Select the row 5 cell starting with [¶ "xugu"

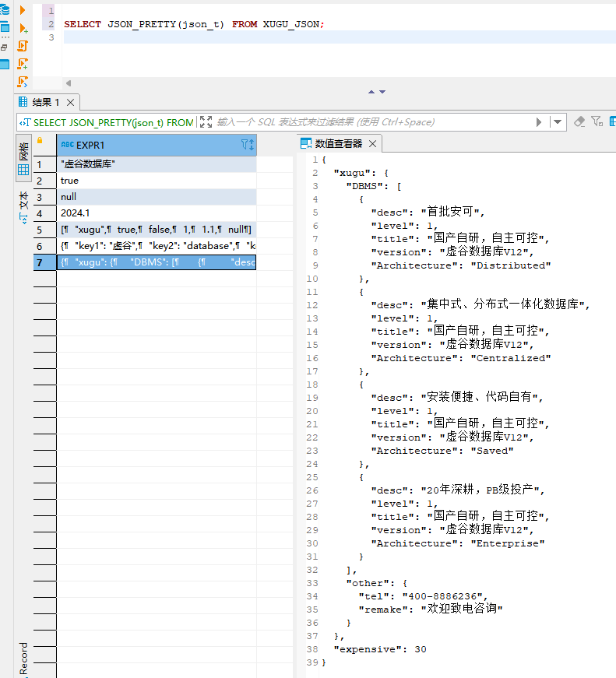(157, 230)
